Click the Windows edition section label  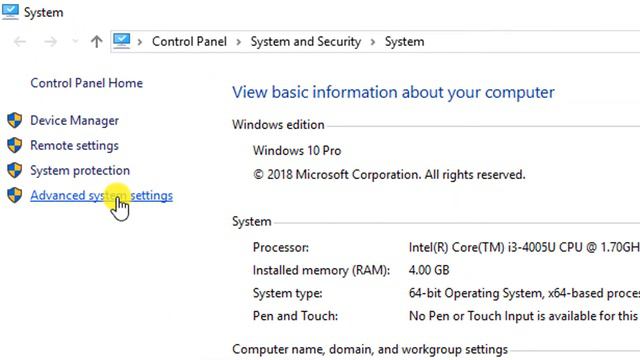278,124
